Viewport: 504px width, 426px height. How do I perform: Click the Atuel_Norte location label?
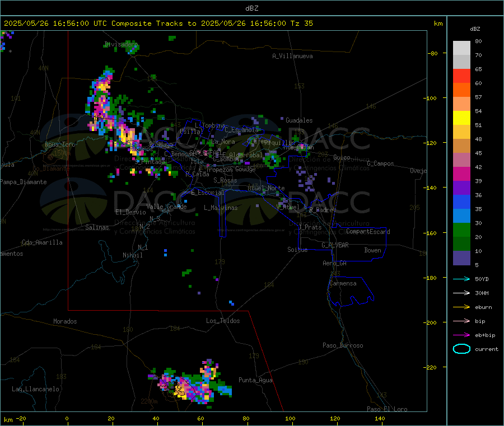[x=266, y=188]
